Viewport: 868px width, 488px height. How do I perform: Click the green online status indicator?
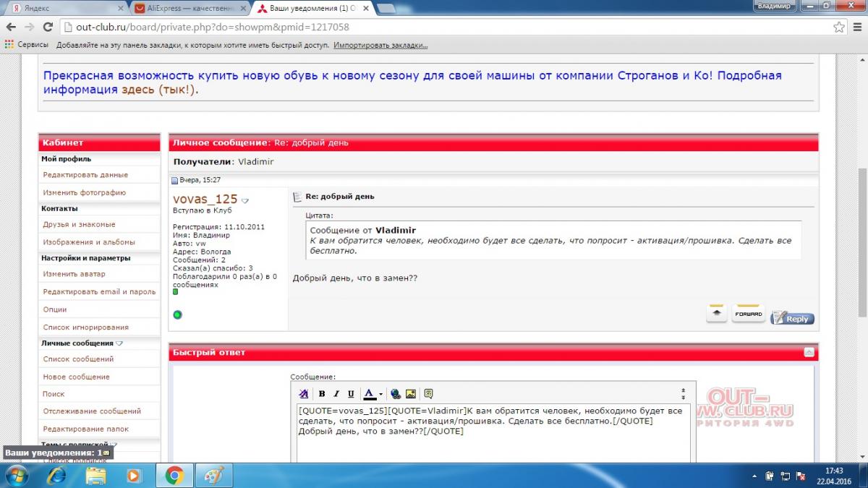[x=177, y=314]
